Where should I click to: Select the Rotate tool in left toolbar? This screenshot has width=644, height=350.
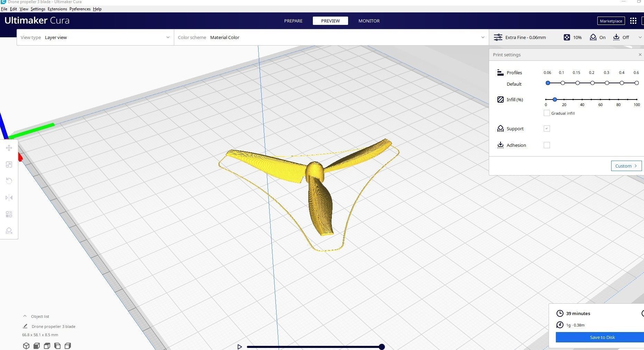(x=9, y=181)
